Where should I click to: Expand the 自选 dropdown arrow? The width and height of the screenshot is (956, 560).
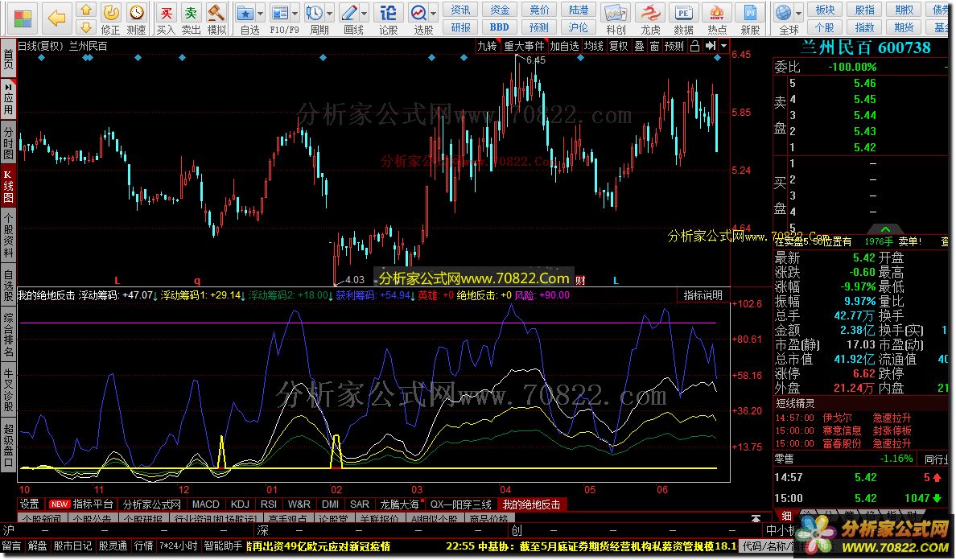click(261, 13)
